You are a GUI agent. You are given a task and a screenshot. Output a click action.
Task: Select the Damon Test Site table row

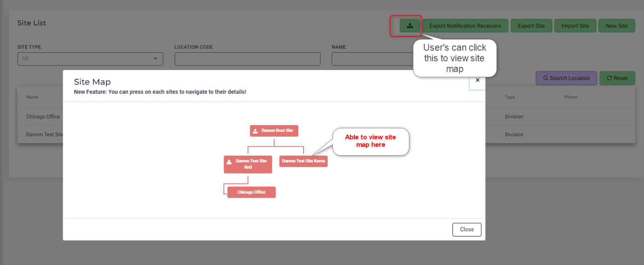44,134
